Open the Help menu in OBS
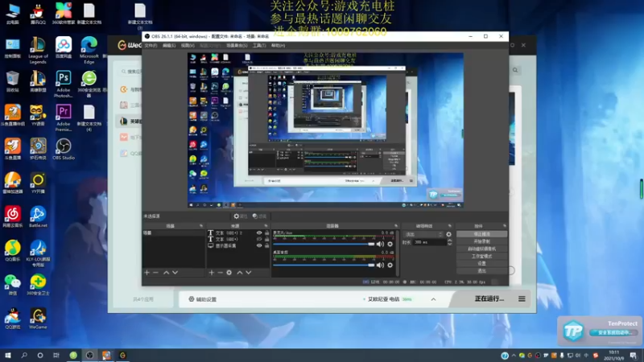644x362 pixels. click(x=278, y=46)
